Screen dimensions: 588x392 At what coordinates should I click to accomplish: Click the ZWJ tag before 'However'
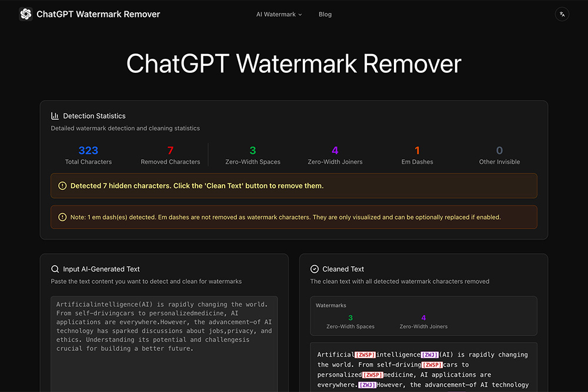pyautogui.click(x=367, y=385)
